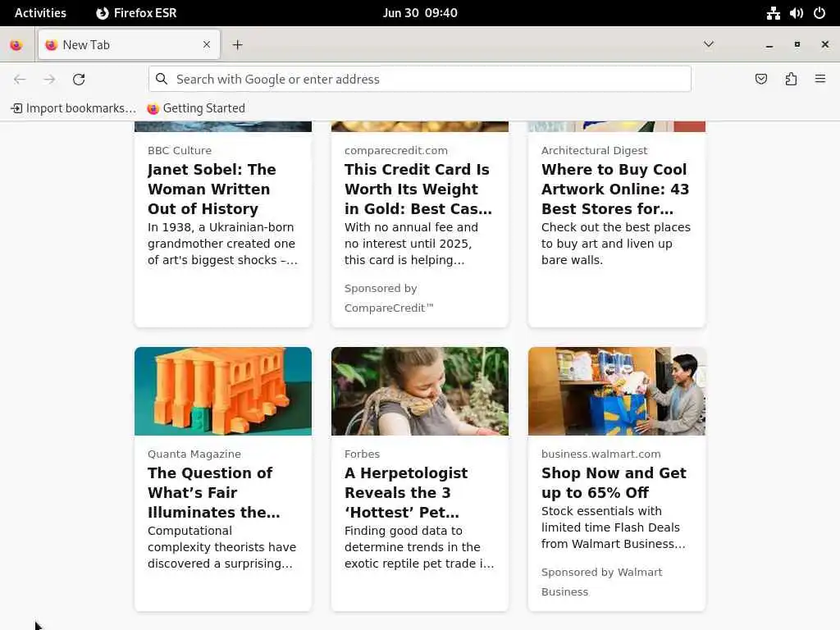Click the Quanta Magazine source label
This screenshot has height=630, width=840.
194,454
